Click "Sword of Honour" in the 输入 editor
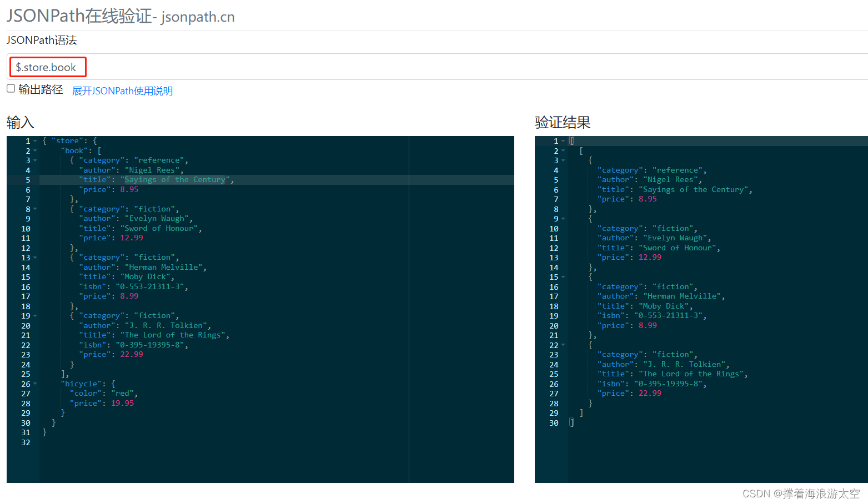Image resolution: width=868 pixels, height=504 pixels. point(159,229)
